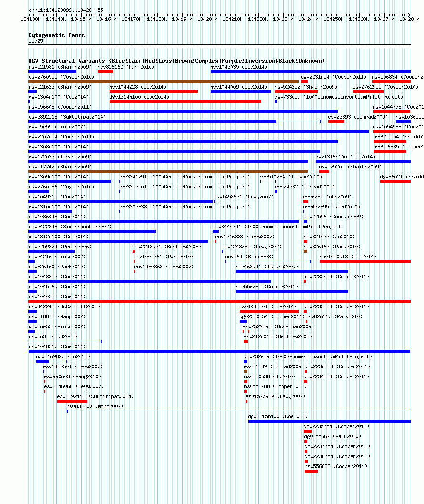Viewport: 424px width, 504px height.
Task: Open variant dgv1316n100 (Coe2014)
Action: [345, 157]
